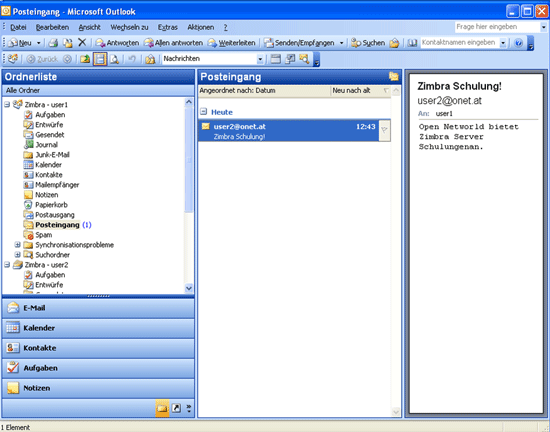550x432 pixels.
Task: Switch to the Kontakte navigation button
Action: pos(98,348)
